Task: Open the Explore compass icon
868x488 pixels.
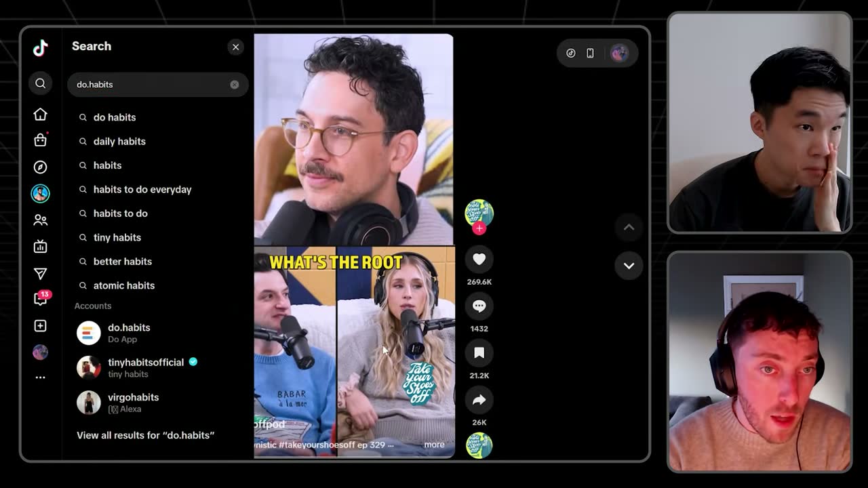Action: click(40, 167)
